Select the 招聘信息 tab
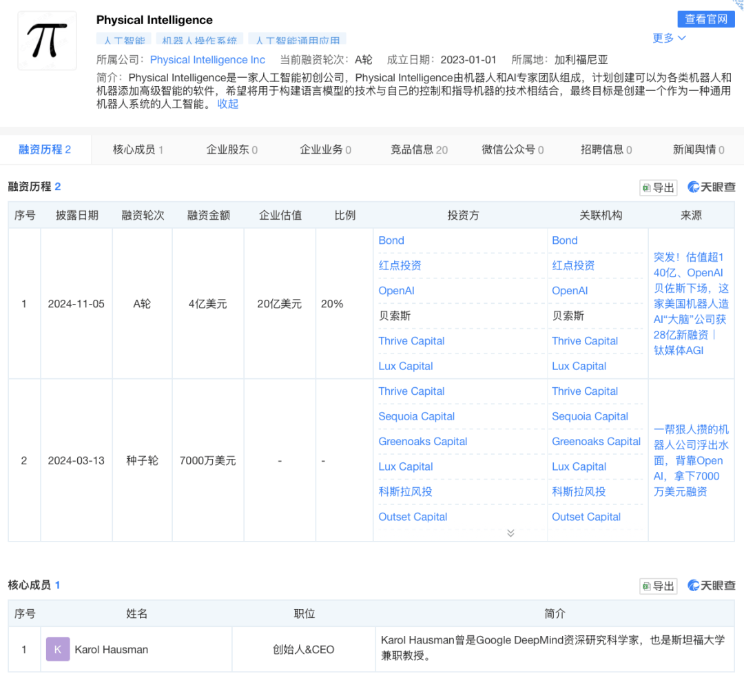744x700 pixels. click(606, 150)
